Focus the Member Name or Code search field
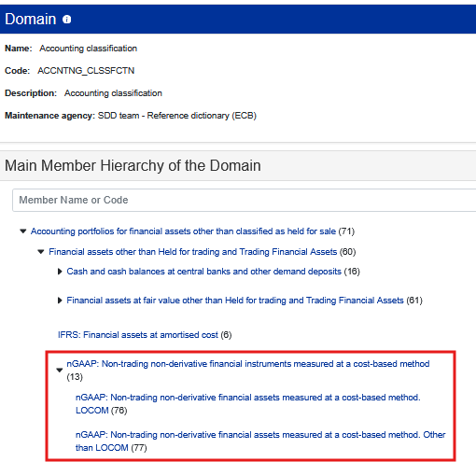 click(245, 200)
